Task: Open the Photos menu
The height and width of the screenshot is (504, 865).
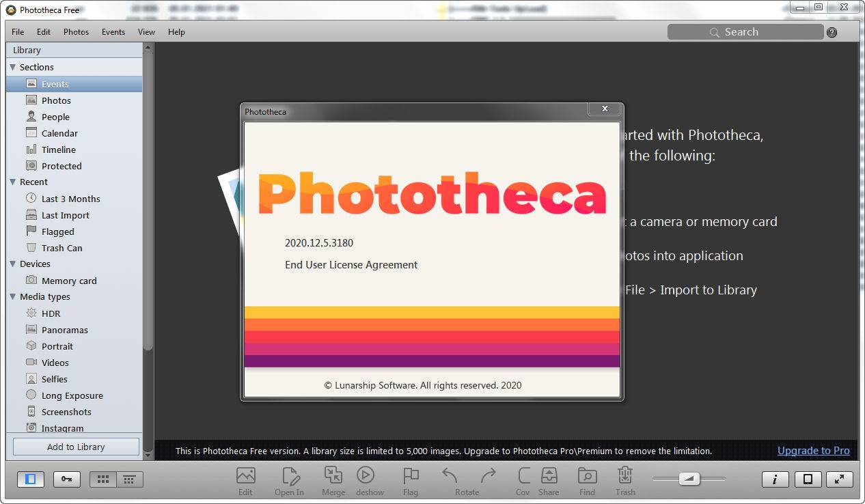Action: point(77,32)
